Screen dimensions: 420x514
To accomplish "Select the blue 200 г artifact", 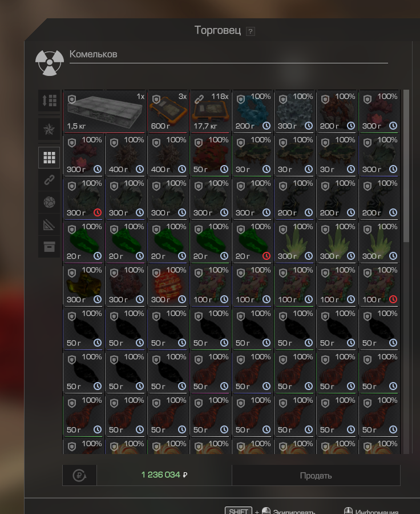I will pos(253,111).
